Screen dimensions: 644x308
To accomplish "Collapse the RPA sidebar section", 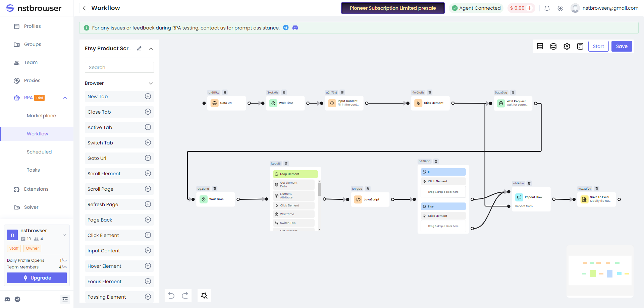I will (x=65, y=98).
